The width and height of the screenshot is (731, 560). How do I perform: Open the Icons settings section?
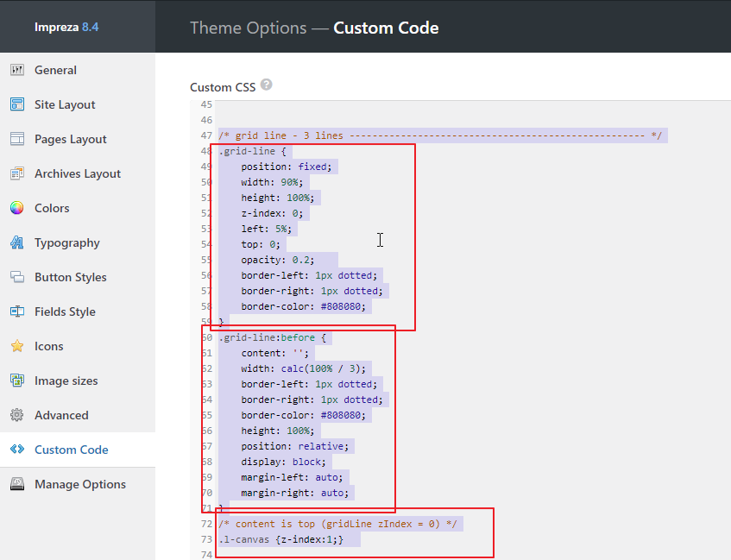point(78,346)
